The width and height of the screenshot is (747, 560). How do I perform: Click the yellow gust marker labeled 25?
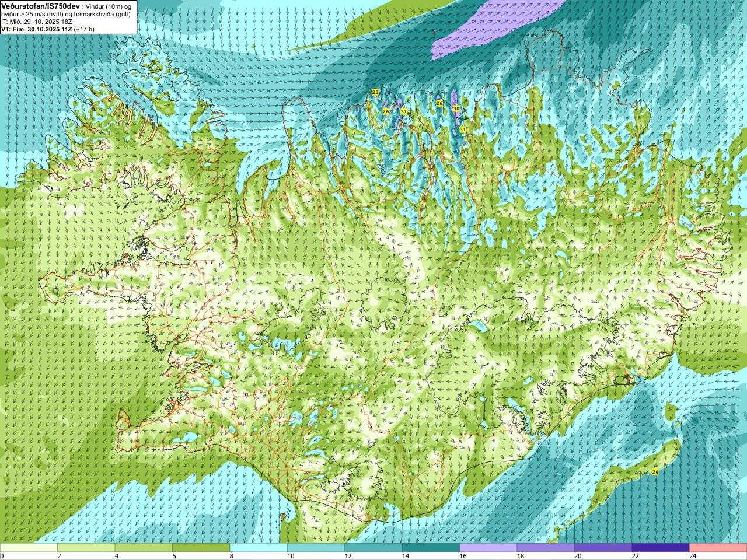tap(375, 92)
